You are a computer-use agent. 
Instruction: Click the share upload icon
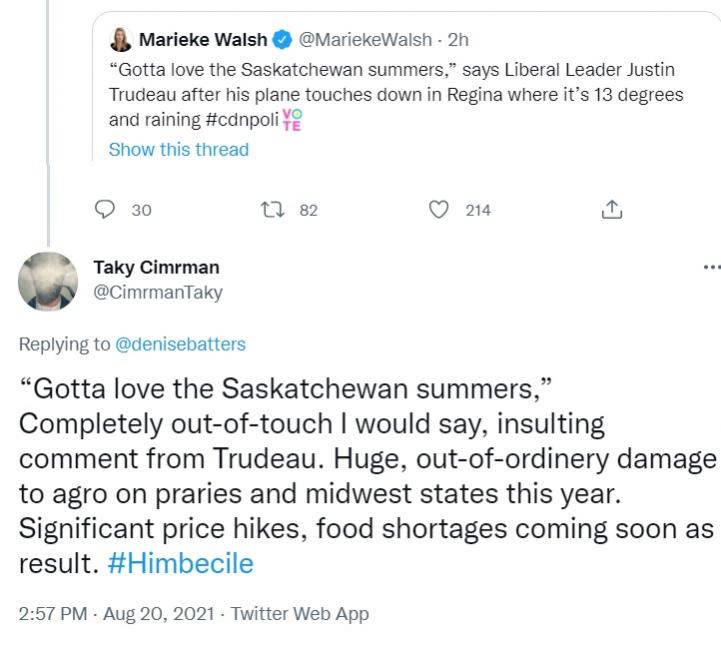pyautogui.click(x=610, y=210)
